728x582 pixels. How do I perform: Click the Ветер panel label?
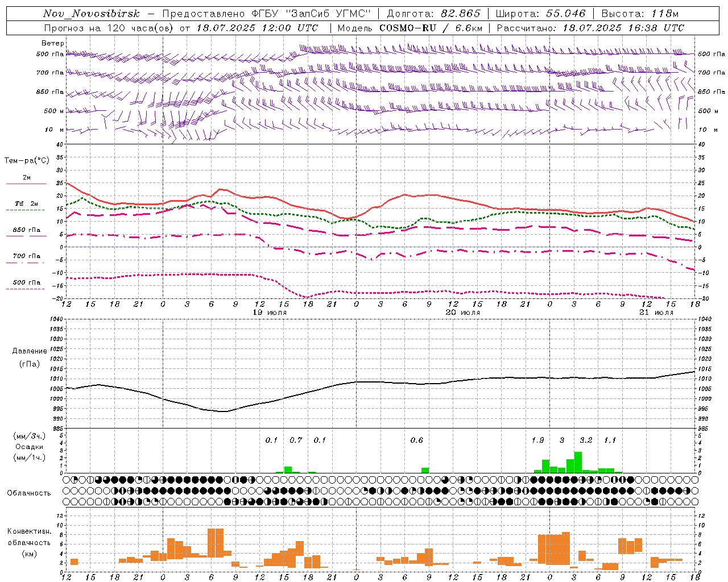[x=52, y=43]
